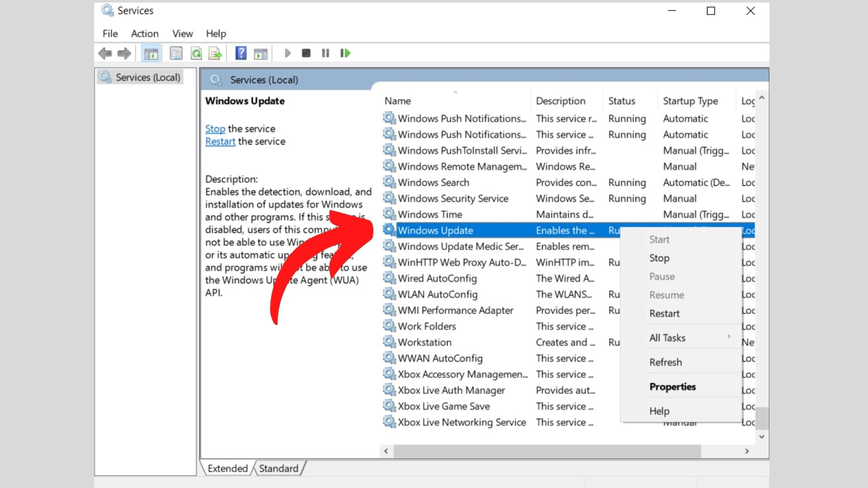The height and width of the screenshot is (488, 868).
Task: Click the Properties sheet toolbar icon
Action: [x=176, y=53]
